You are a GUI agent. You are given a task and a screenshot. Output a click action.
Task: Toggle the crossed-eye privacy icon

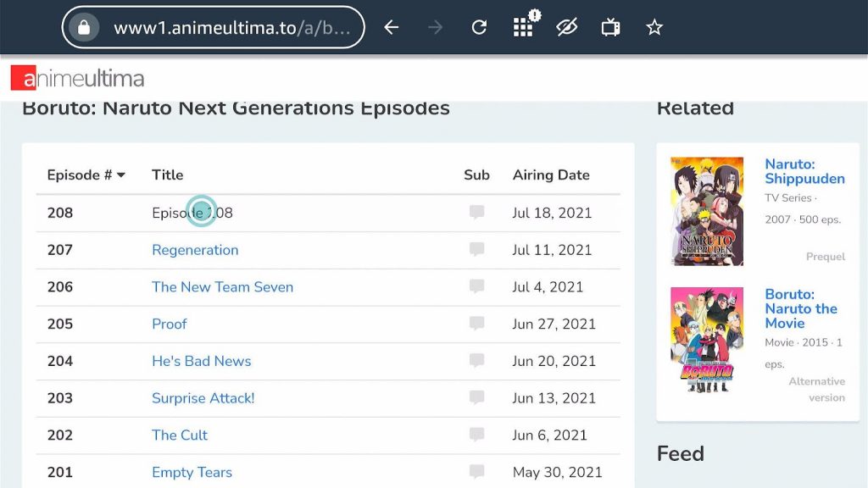tap(567, 27)
